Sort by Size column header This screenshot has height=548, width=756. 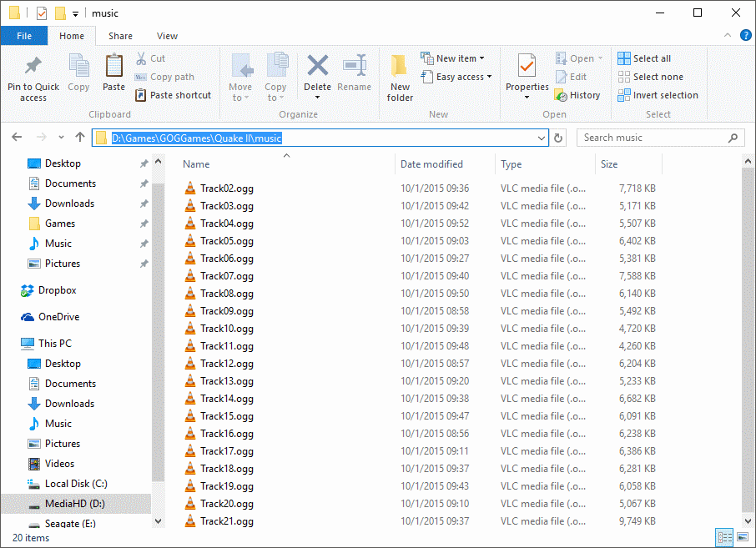(x=609, y=163)
